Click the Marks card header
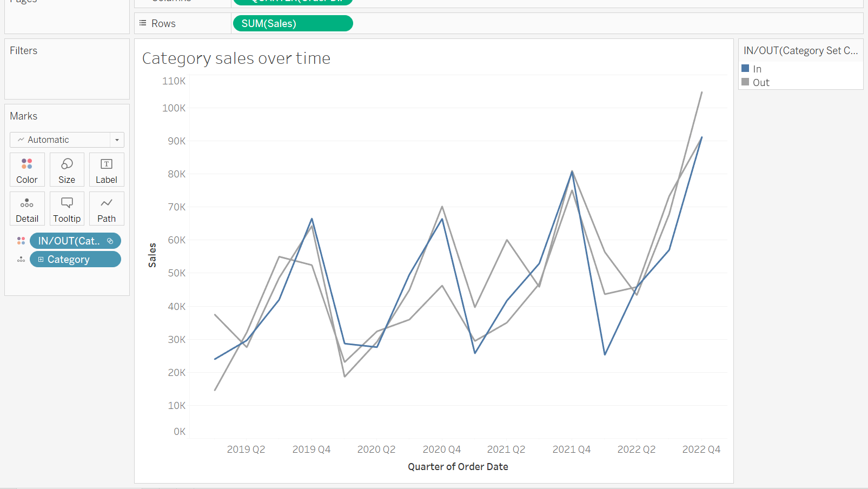Viewport: 868px width, 489px height. (x=24, y=116)
